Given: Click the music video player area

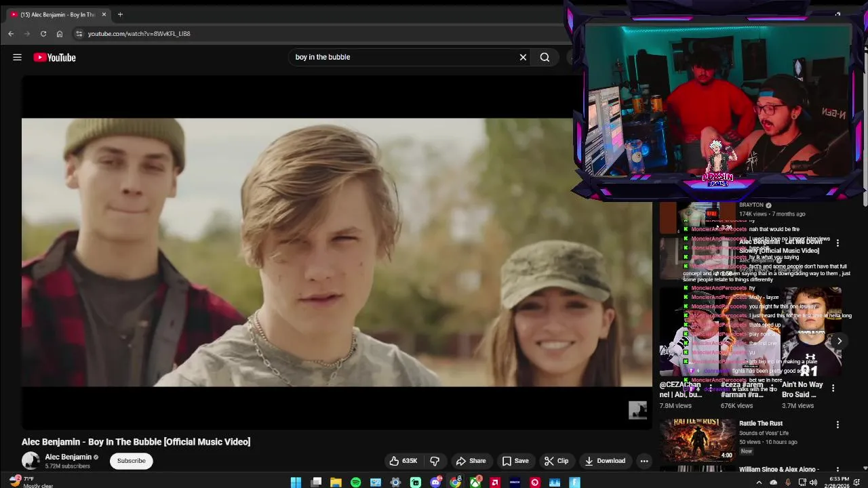Looking at the screenshot, I should point(336,252).
